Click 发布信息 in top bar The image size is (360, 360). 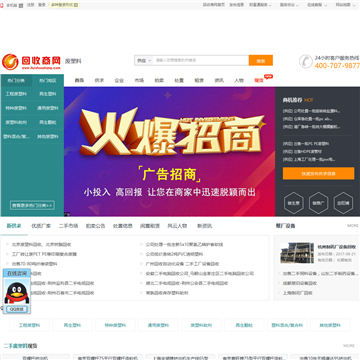[237, 5]
